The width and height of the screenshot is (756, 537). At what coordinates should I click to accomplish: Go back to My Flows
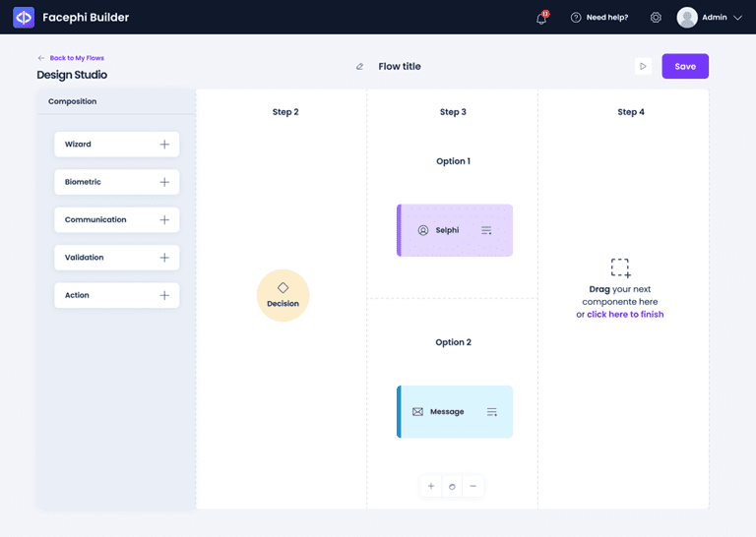point(71,58)
